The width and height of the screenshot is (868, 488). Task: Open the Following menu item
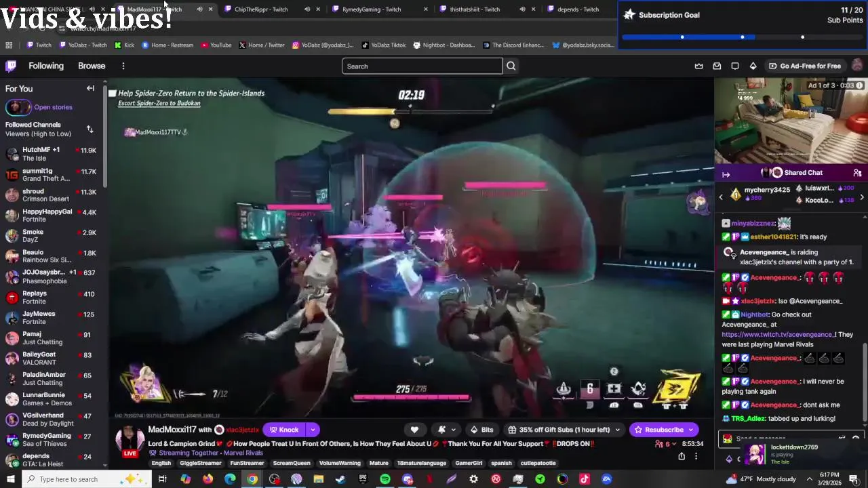click(x=46, y=66)
